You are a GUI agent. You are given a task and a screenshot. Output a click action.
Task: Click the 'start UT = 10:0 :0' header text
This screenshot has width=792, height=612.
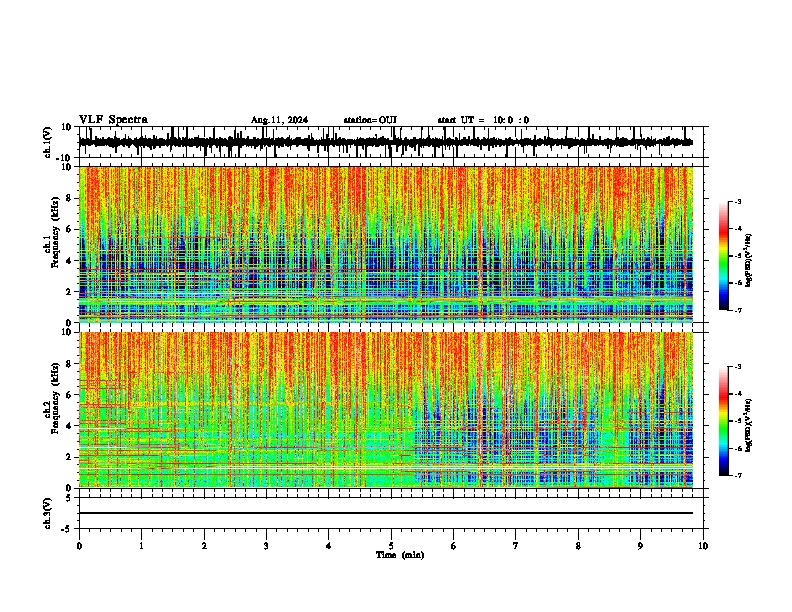483,120
